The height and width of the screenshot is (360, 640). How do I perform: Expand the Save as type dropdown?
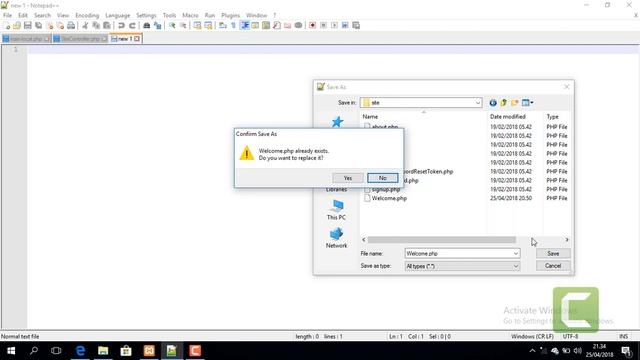coord(516,266)
